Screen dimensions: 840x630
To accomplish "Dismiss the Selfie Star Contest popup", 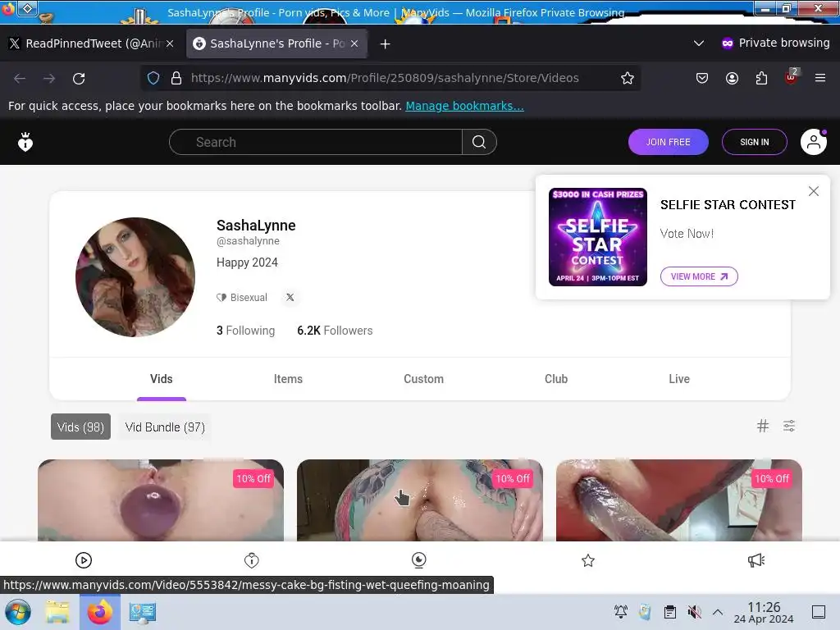I will 813,191.
